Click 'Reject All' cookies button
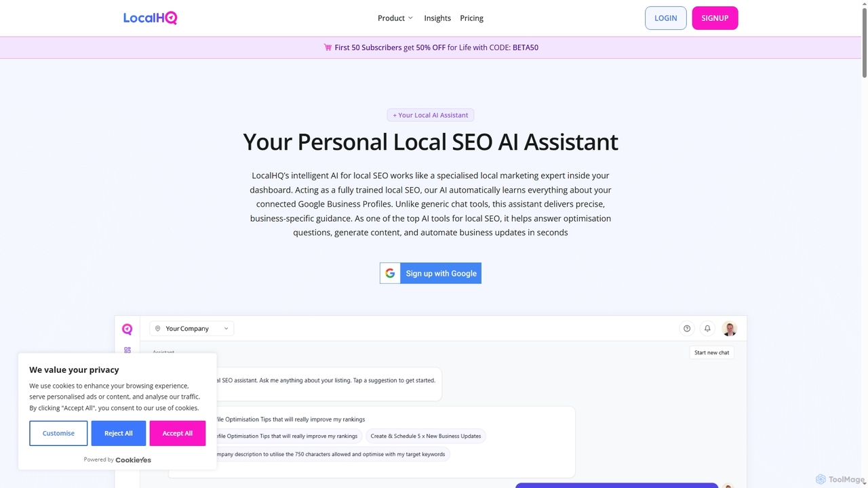 (119, 433)
